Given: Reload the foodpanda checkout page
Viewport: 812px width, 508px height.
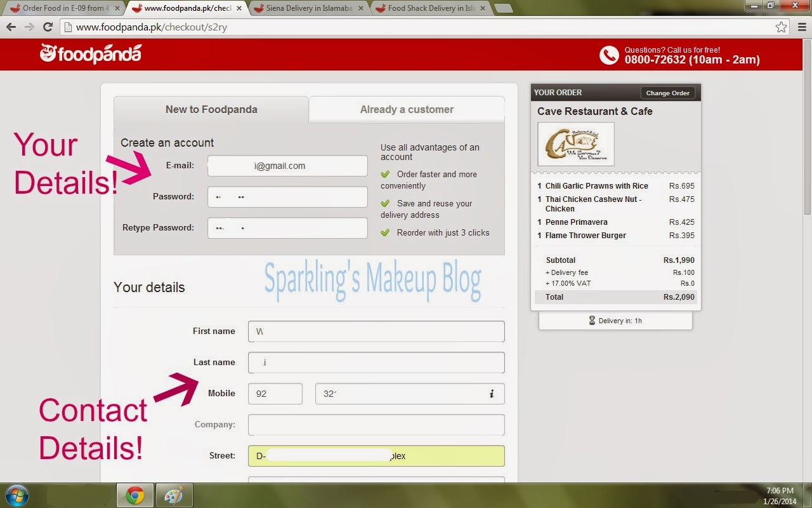Looking at the screenshot, I should point(48,27).
